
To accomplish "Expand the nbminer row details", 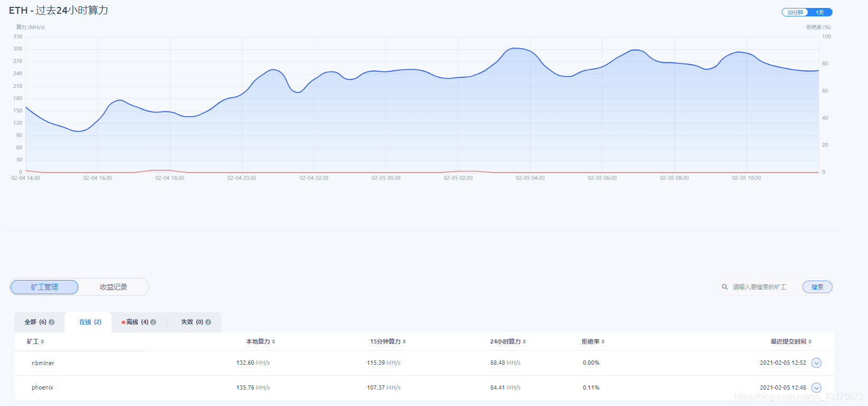I will [816, 363].
